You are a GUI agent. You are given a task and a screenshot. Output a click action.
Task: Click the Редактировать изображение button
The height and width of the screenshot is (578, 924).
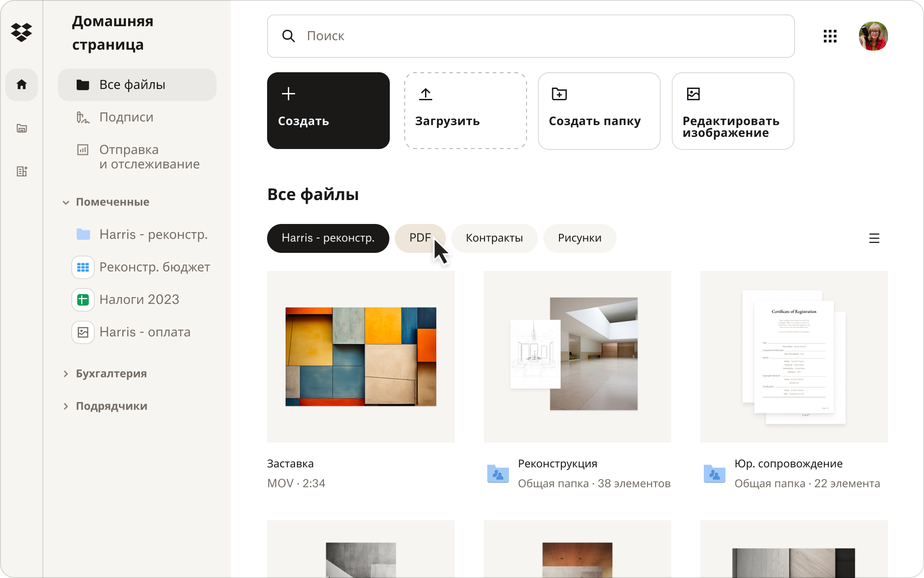tap(733, 111)
